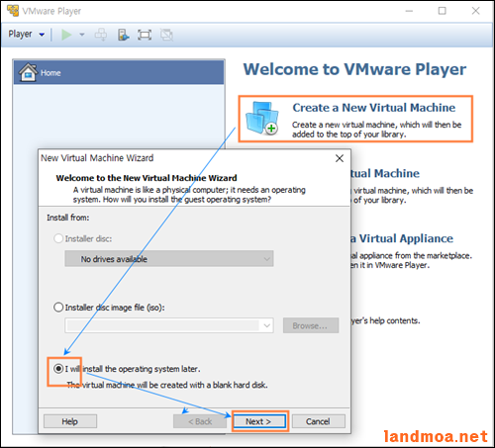Select Installer disc image file (iso) radio

click(58, 308)
